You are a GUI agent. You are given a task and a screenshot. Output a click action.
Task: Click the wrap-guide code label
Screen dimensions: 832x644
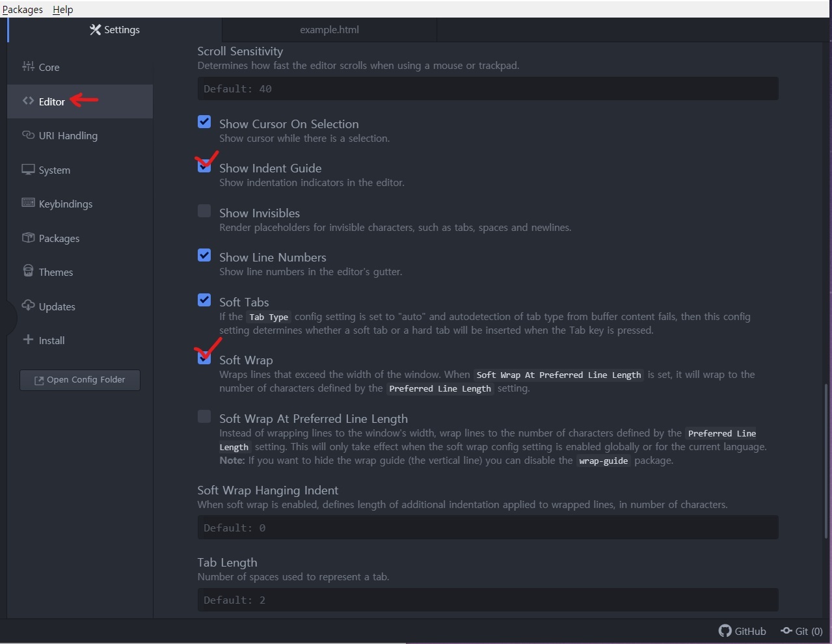pyautogui.click(x=604, y=461)
